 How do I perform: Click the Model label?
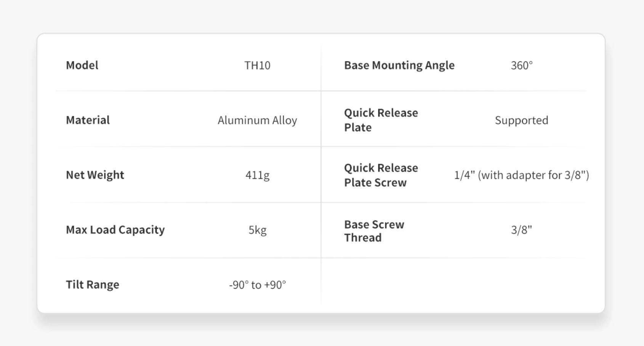click(82, 65)
